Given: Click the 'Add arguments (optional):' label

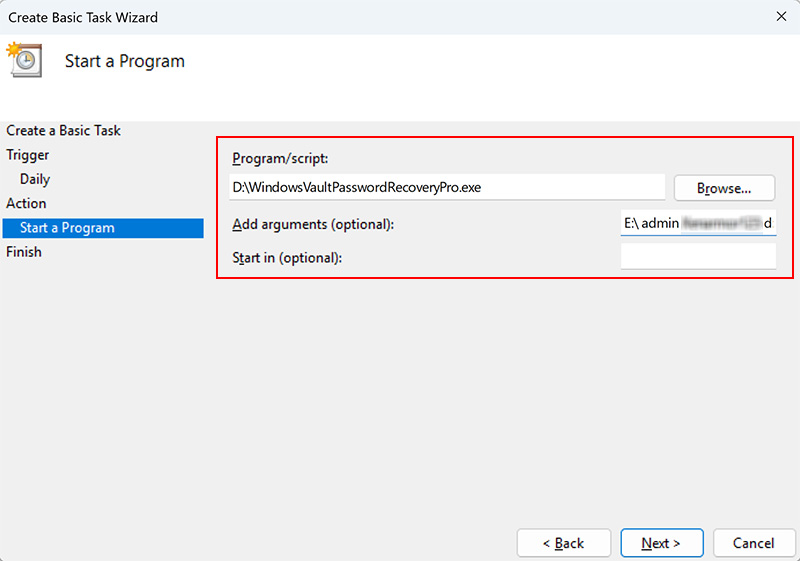Looking at the screenshot, I should (313, 225).
